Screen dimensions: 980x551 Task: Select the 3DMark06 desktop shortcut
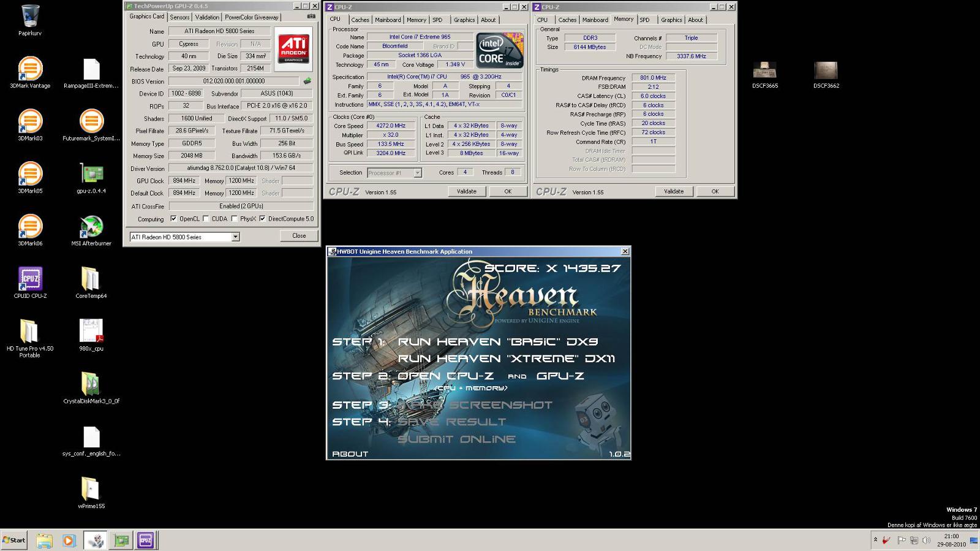(30, 230)
